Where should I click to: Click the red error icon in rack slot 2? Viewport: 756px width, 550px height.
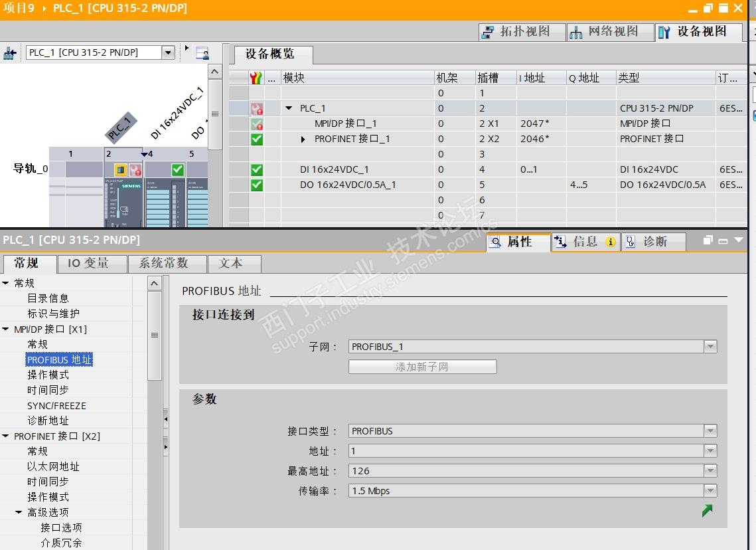(x=135, y=170)
